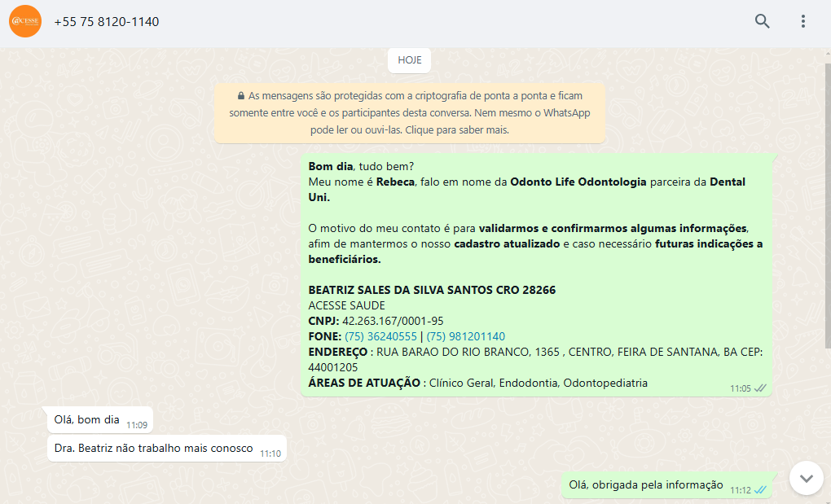This screenshot has height=504, width=831.
Task: Click name BEATRIZ SALES DA SILVA SANTOS CRO 28266
Action: (432, 290)
